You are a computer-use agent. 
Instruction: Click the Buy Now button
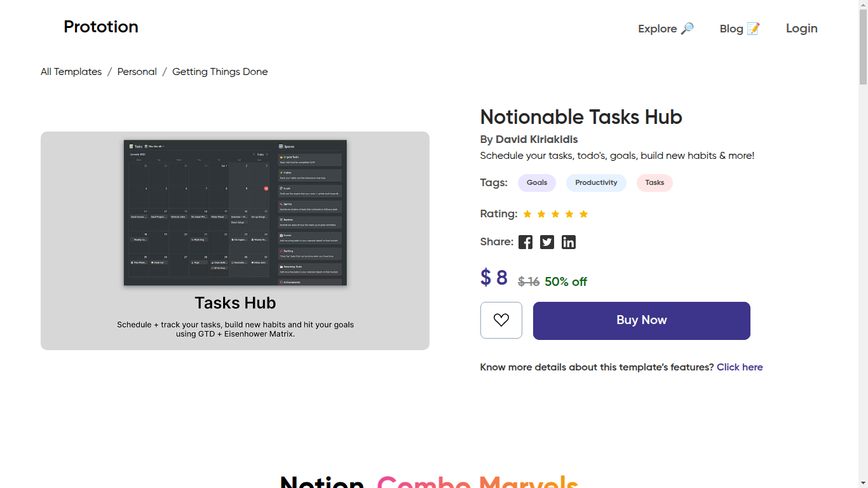[x=642, y=321]
